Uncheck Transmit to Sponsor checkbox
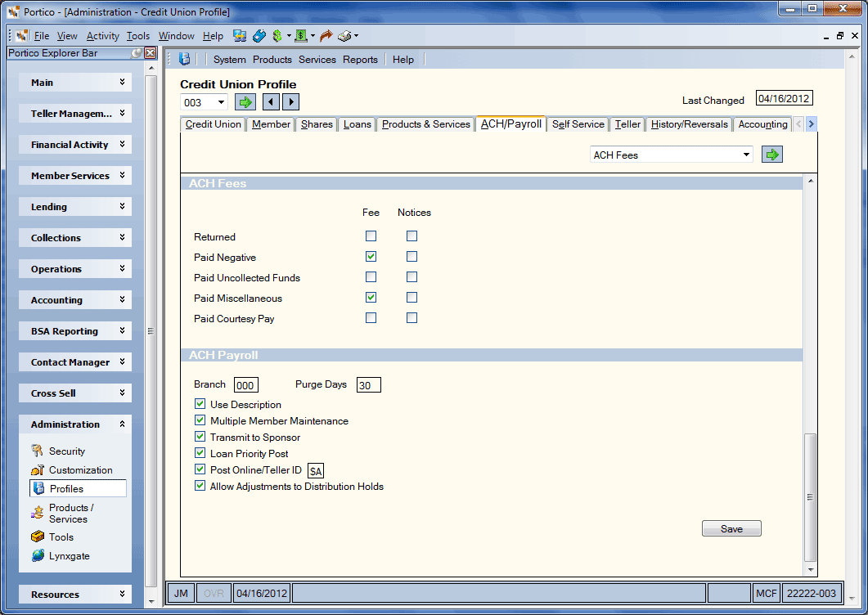This screenshot has height=615, width=868. (x=200, y=437)
